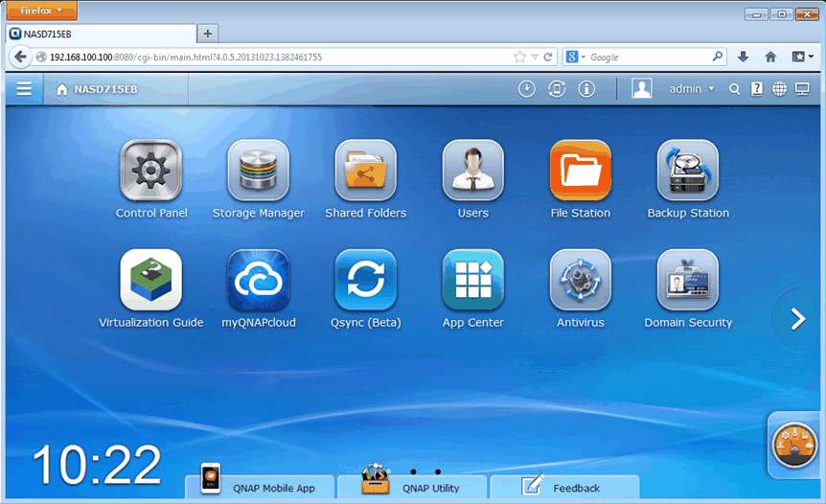Open the main hamburger menu
This screenshot has width=826, height=504.
tap(24, 89)
